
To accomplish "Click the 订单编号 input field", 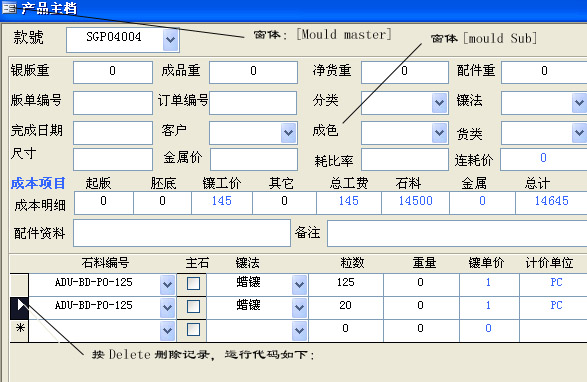I will (253, 103).
